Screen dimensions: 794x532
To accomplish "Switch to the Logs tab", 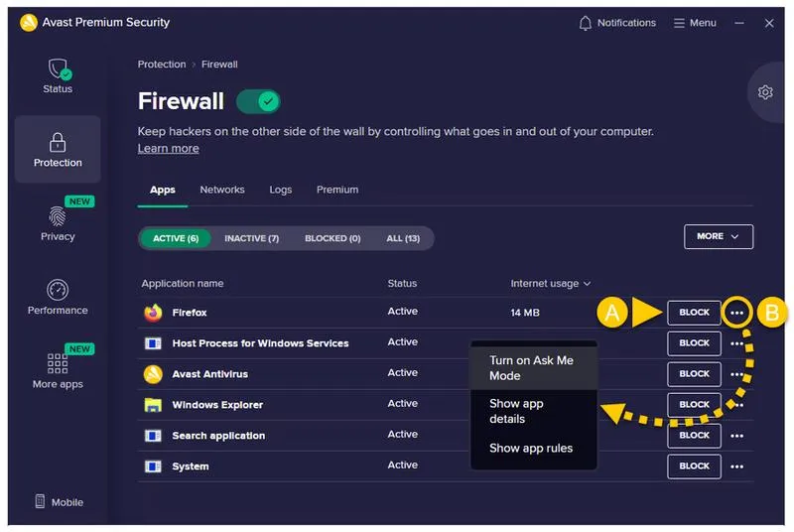I will click(x=281, y=190).
